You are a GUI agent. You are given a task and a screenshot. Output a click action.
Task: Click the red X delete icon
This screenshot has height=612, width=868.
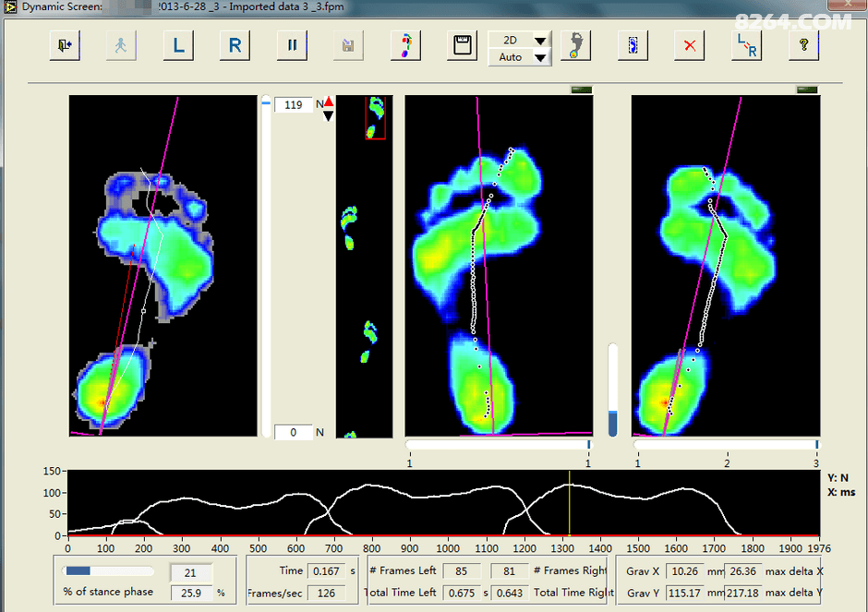click(x=689, y=45)
